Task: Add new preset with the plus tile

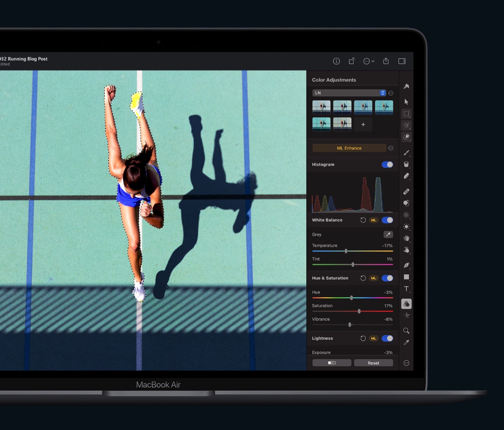Action: [x=363, y=124]
